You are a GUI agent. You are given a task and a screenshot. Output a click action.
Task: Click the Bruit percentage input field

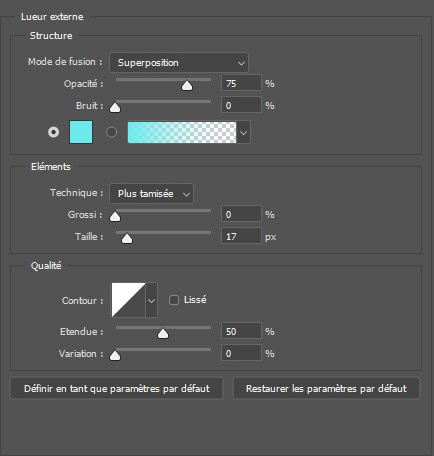point(241,105)
